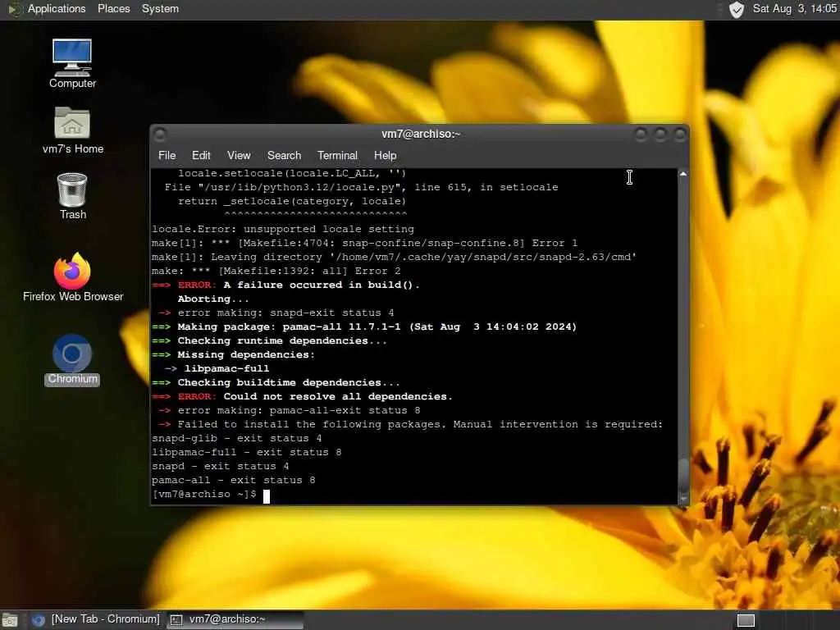The image size is (840, 630).
Task: Click the shield security tray icon
Action: pos(737,9)
